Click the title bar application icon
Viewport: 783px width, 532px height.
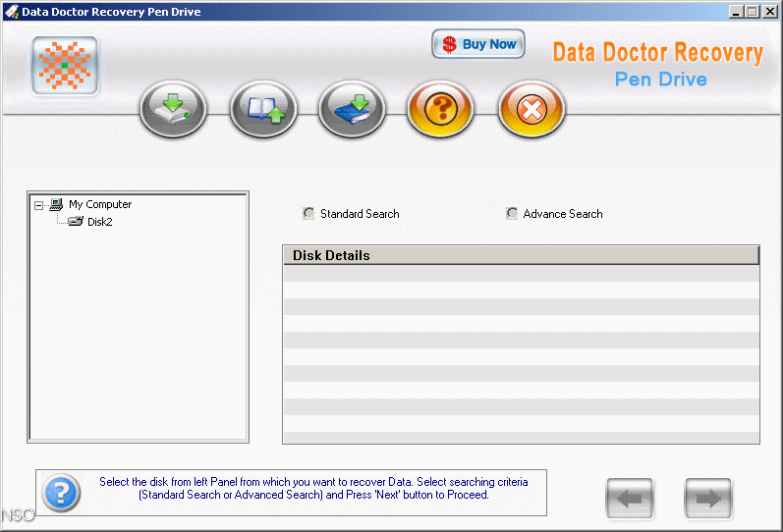point(12,12)
